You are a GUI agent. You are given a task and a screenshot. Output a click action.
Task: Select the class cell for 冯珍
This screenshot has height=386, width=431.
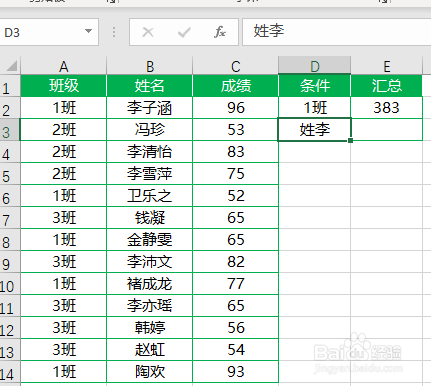click(x=63, y=130)
